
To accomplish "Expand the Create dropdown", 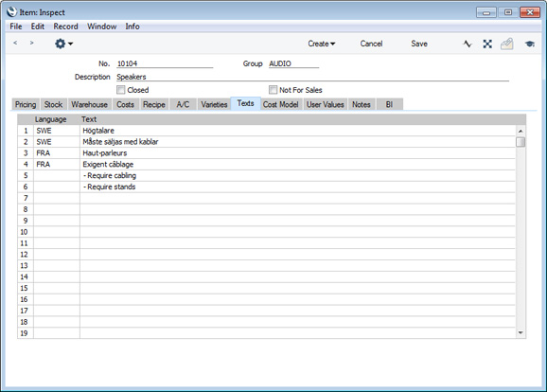I will click(x=322, y=44).
